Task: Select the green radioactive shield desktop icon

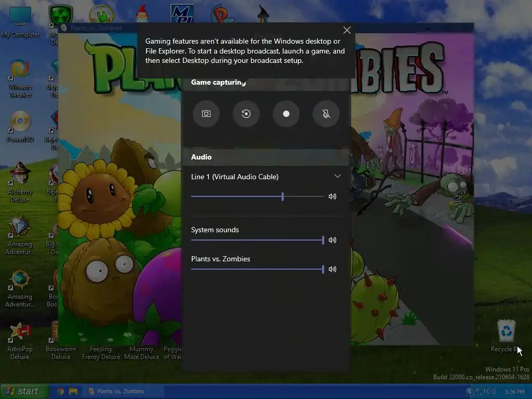Action: click(x=61, y=14)
